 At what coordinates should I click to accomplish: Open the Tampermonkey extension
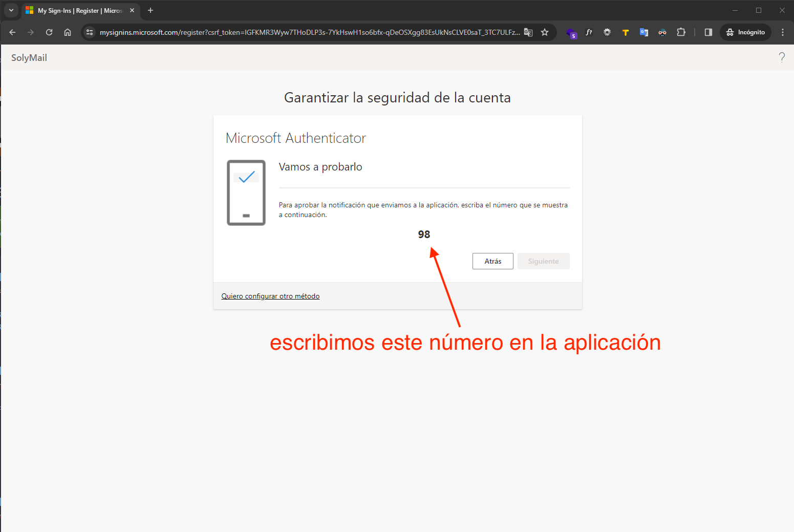click(626, 32)
